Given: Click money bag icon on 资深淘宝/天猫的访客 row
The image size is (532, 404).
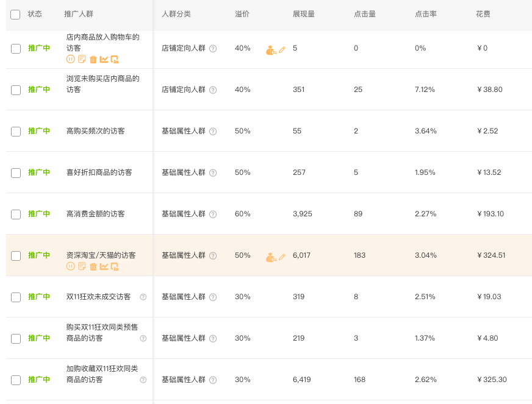Looking at the screenshot, I should click(x=271, y=256).
